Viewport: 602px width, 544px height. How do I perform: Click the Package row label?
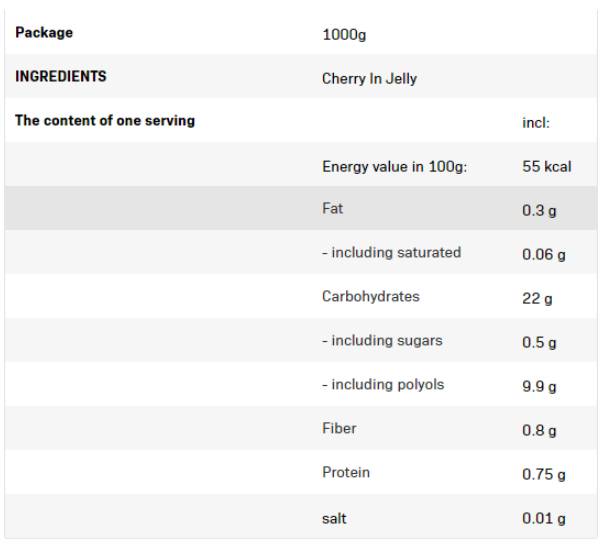[x=44, y=33]
